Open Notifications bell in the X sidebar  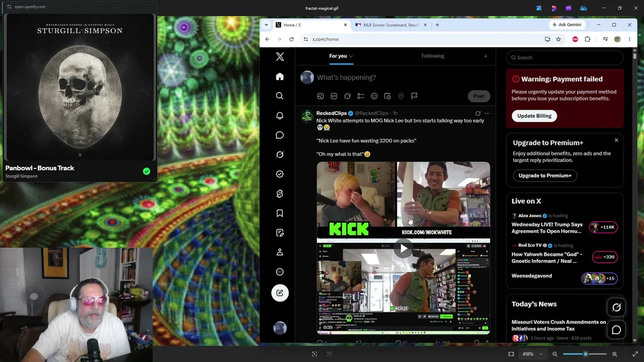tap(280, 116)
